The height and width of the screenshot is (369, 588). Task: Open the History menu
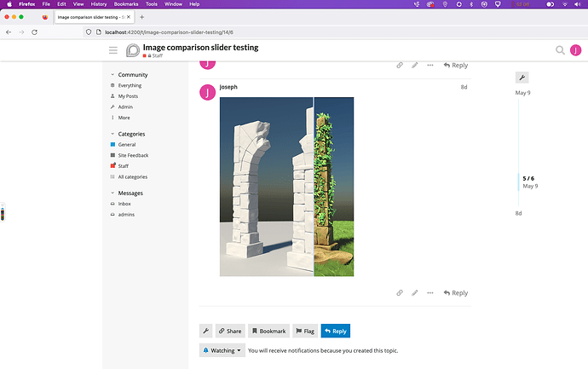pos(99,4)
